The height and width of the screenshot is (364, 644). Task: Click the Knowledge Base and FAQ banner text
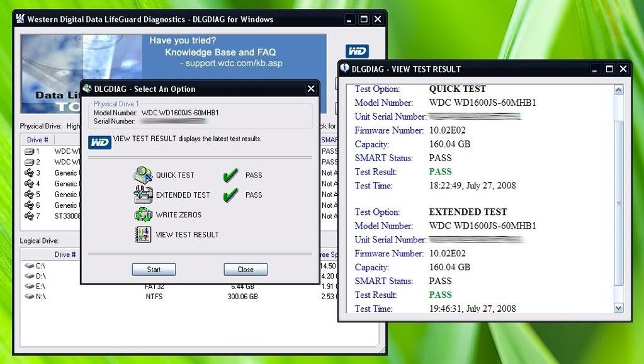point(220,52)
